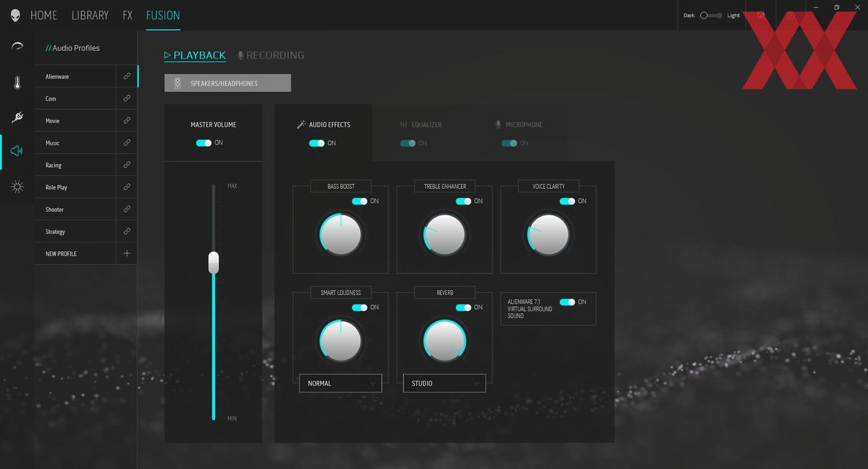
Task: Open the Smart Loudness NORMAL dropdown
Action: click(341, 383)
